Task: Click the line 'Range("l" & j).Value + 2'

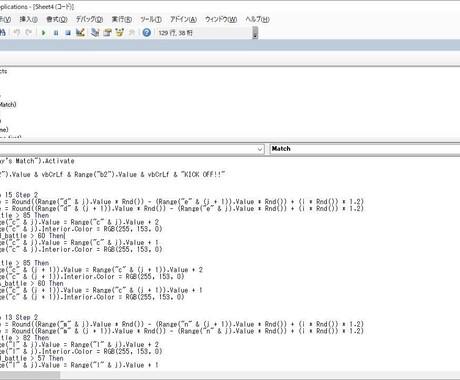Action: click(x=79, y=344)
